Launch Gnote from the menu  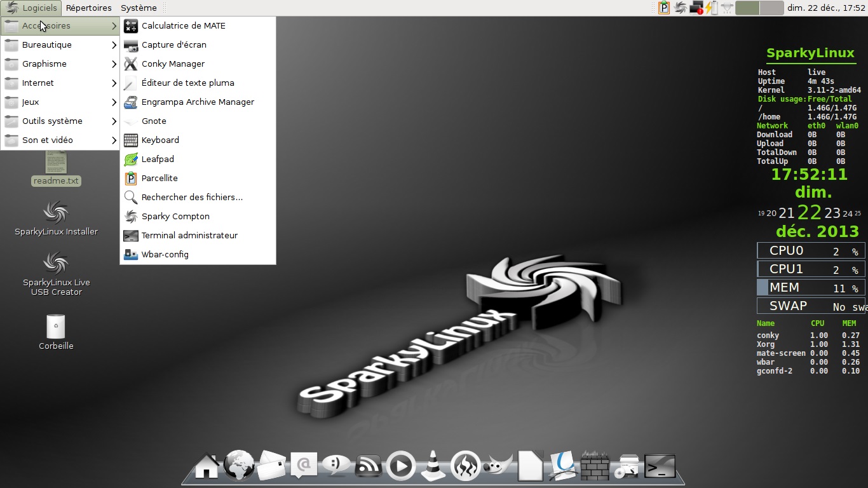[198, 121]
